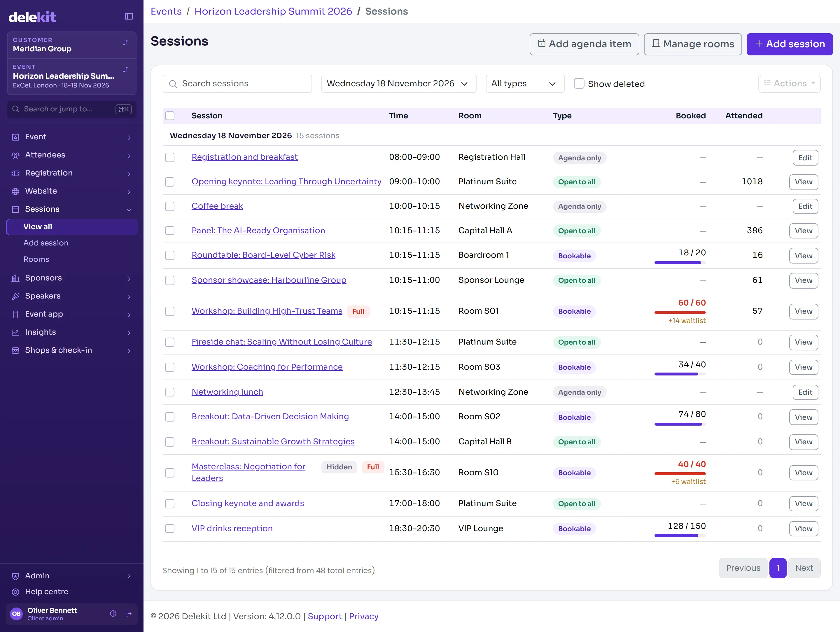Click the purple Add session button

(x=790, y=44)
